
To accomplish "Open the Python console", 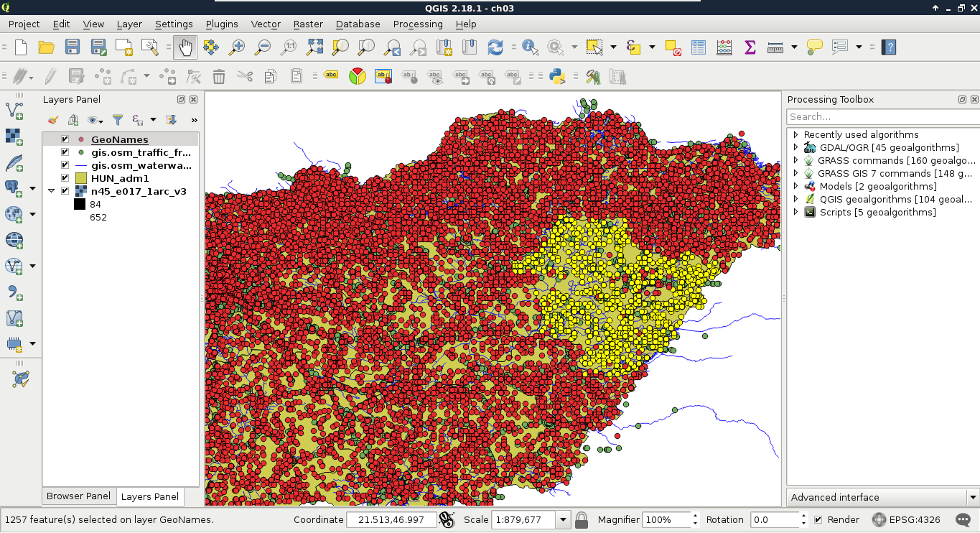I will pyautogui.click(x=556, y=76).
